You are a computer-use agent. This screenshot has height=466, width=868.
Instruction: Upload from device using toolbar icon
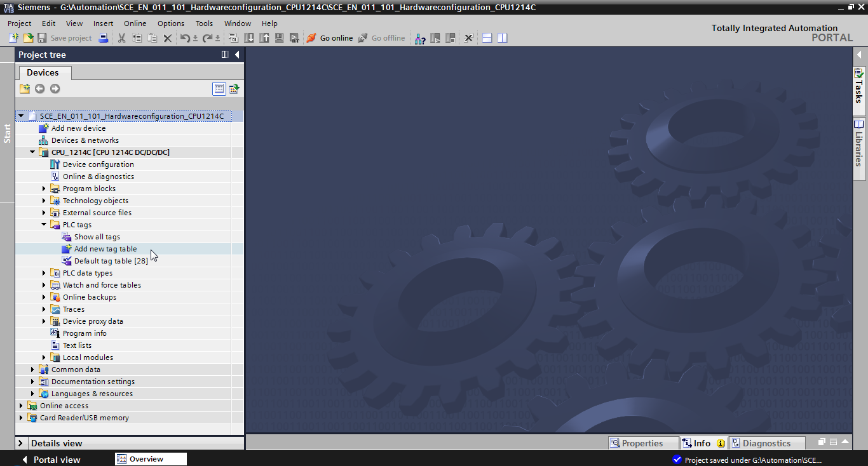(264, 38)
